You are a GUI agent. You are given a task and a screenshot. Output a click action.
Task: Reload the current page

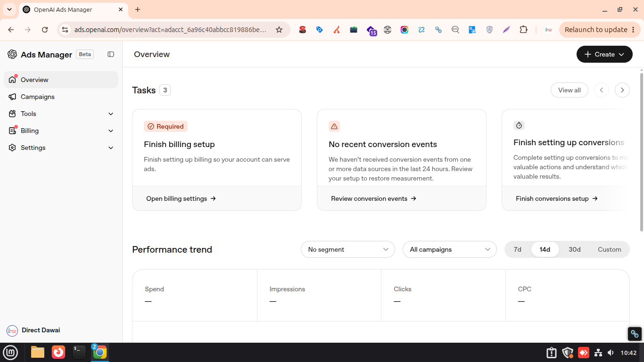point(45,30)
